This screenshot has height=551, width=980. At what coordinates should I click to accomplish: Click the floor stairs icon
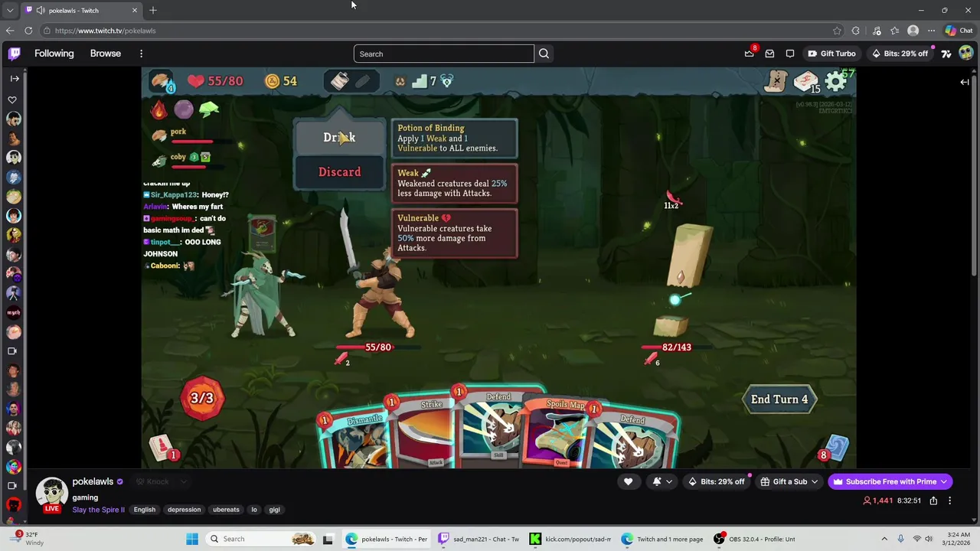[420, 81]
